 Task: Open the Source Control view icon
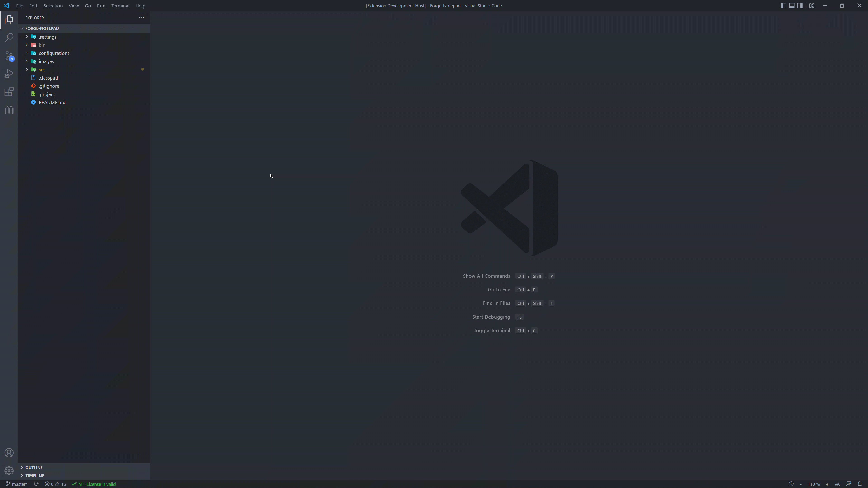point(9,56)
